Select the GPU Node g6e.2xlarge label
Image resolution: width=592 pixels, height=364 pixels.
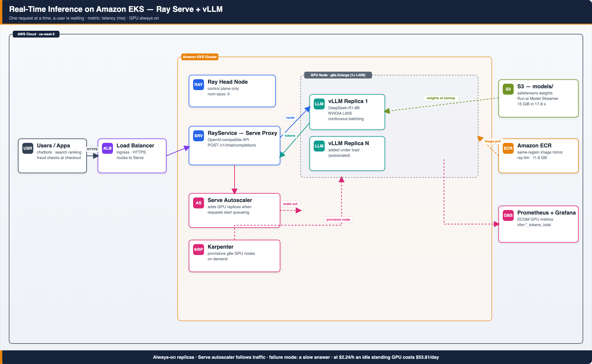pyautogui.click(x=338, y=75)
